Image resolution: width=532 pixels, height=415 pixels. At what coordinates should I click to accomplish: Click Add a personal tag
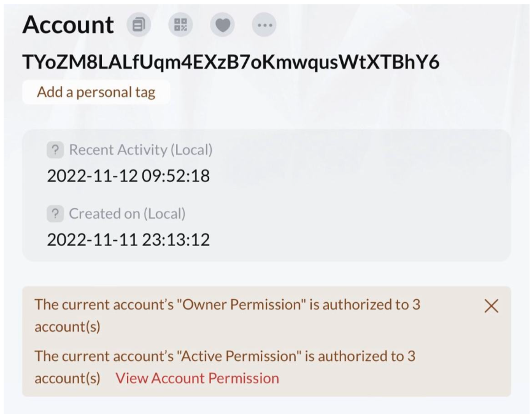[96, 92]
